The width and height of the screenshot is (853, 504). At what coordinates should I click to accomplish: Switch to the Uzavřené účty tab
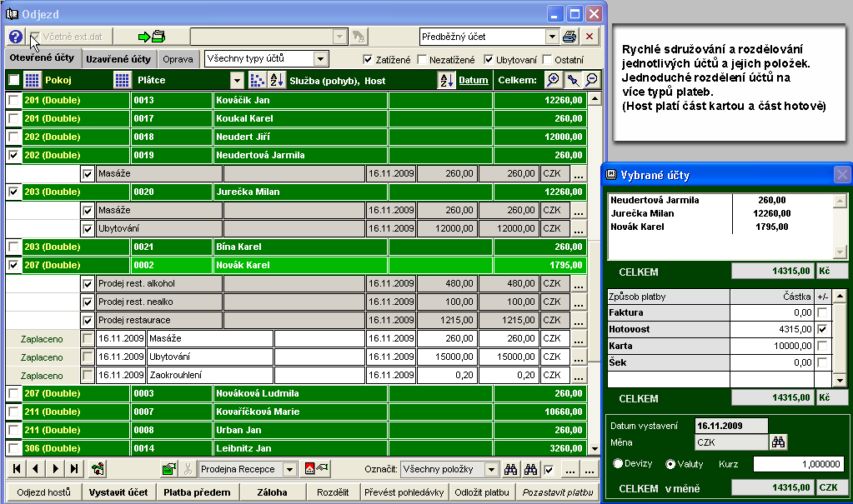119,59
